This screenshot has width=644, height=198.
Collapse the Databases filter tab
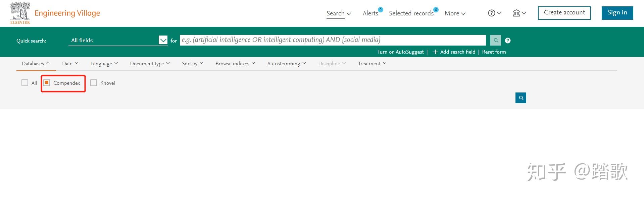(x=36, y=63)
